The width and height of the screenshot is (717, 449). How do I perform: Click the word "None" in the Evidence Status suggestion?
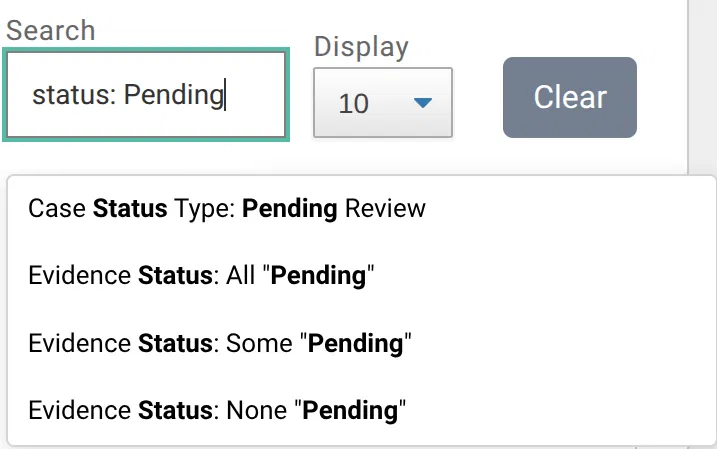[257, 410]
